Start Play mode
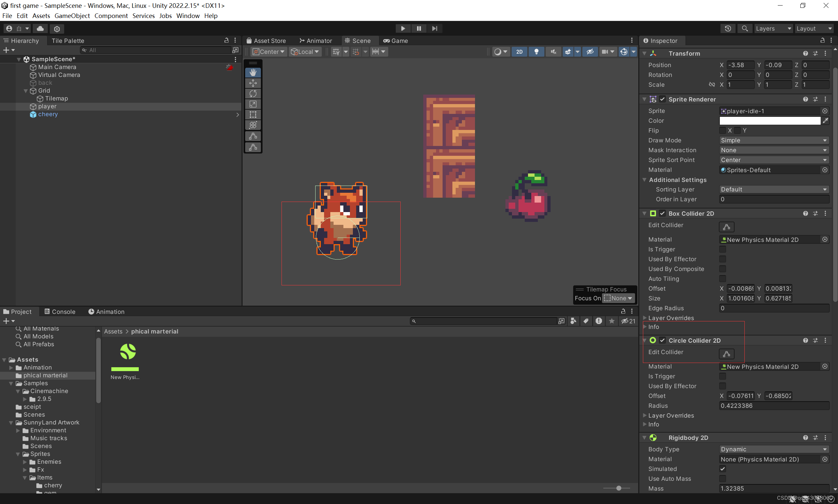 403,28
